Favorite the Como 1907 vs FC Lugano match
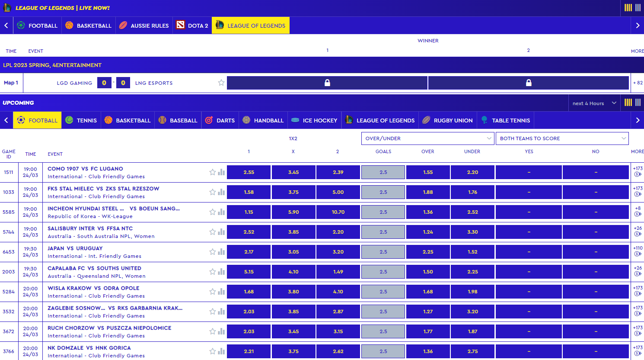The height and width of the screenshot is (360, 644). pyautogui.click(x=212, y=172)
